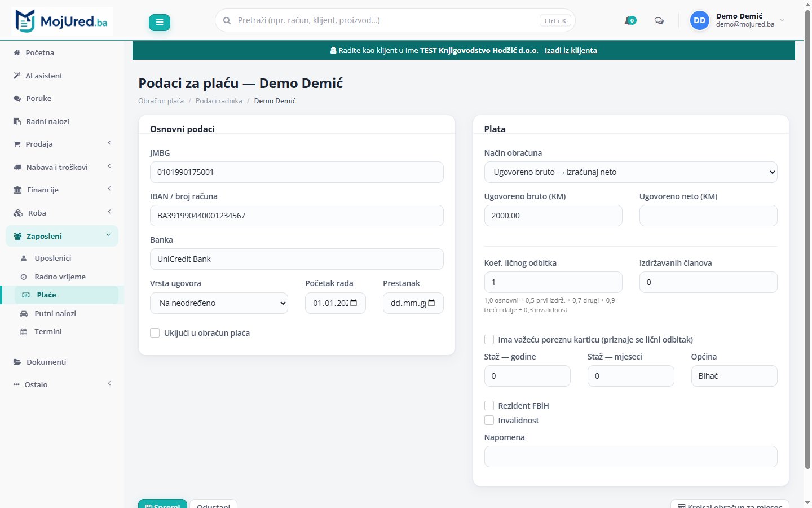Open the Vrsta ugovora dropdown
The image size is (812, 508).
tap(219, 303)
